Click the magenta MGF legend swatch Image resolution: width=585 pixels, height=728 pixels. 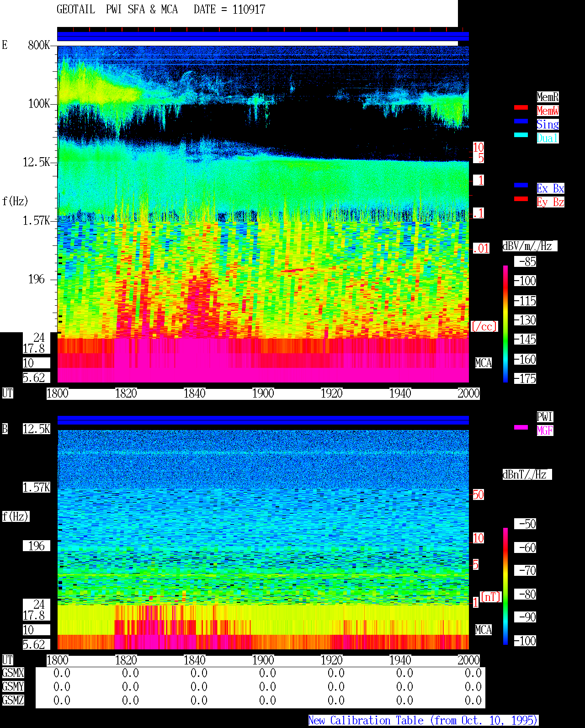521,427
